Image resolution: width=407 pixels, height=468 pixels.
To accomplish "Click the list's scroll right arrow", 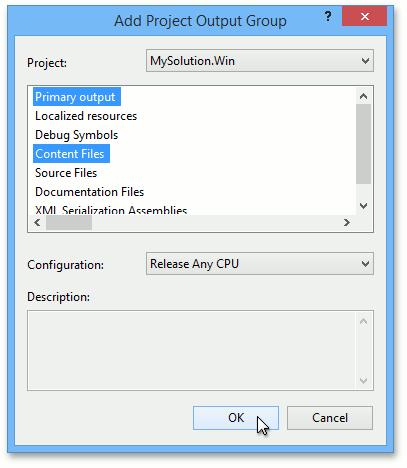I will point(347,222).
